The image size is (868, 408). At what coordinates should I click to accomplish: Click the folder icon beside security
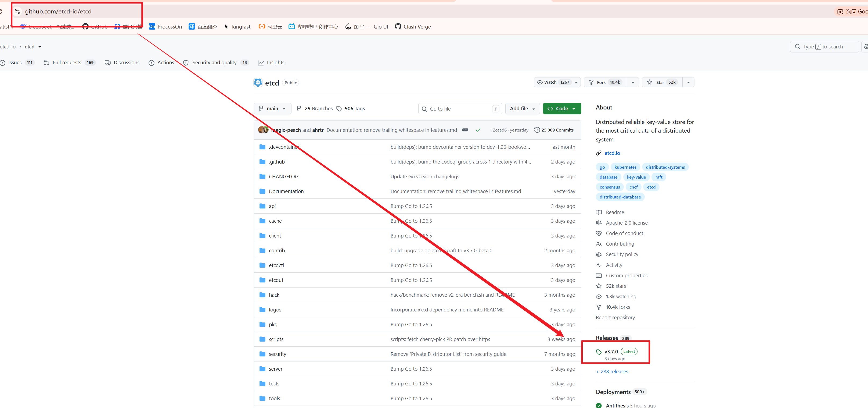[262, 354]
